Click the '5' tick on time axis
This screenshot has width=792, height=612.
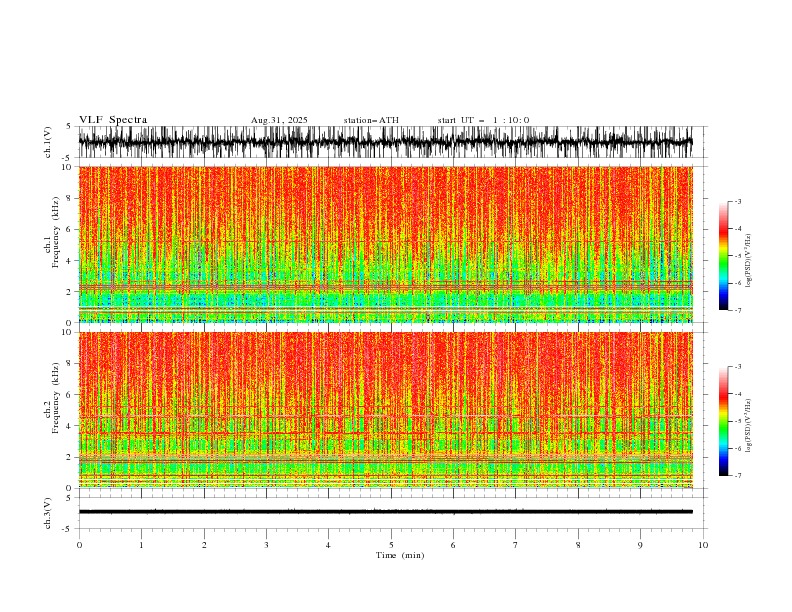(x=391, y=545)
